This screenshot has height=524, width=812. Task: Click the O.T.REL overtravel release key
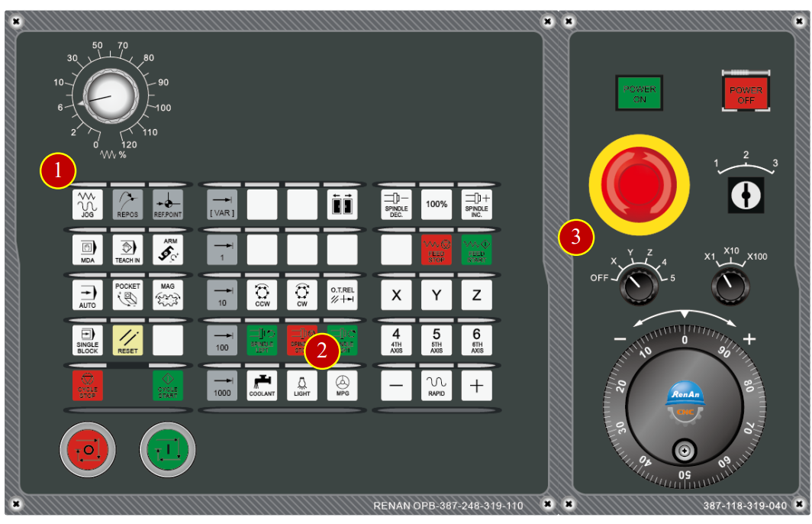[343, 295]
